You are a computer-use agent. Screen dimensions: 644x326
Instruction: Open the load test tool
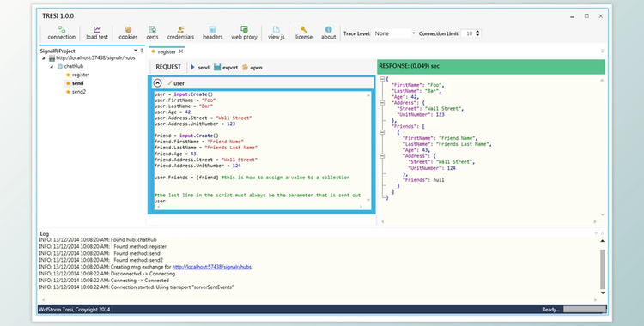(97, 33)
